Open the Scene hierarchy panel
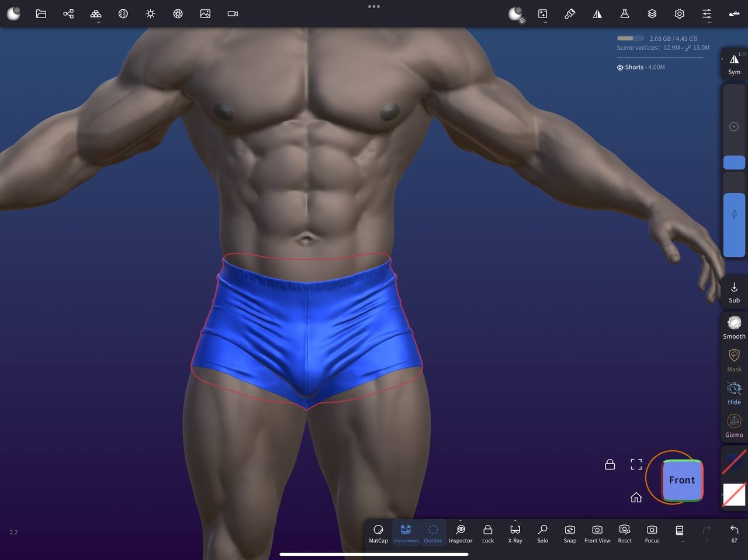This screenshot has width=748, height=560. (68, 13)
